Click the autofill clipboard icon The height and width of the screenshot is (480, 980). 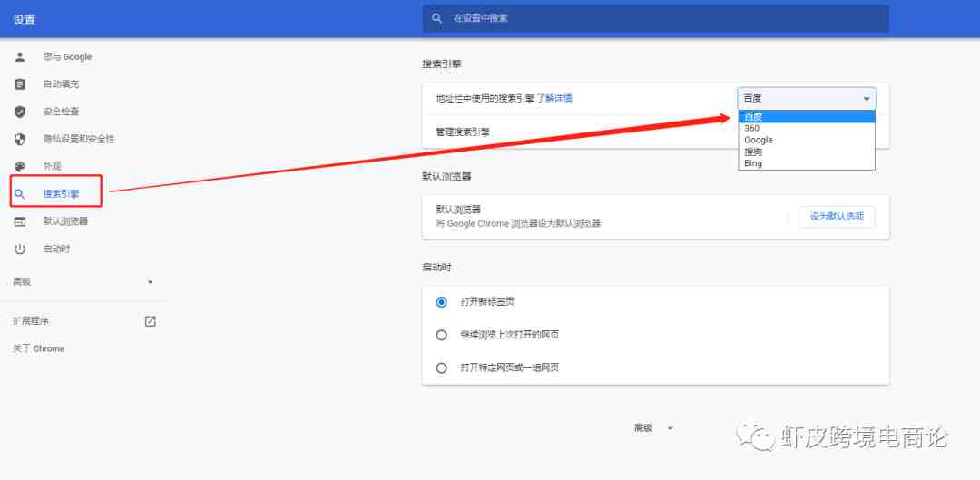[20, 84]
